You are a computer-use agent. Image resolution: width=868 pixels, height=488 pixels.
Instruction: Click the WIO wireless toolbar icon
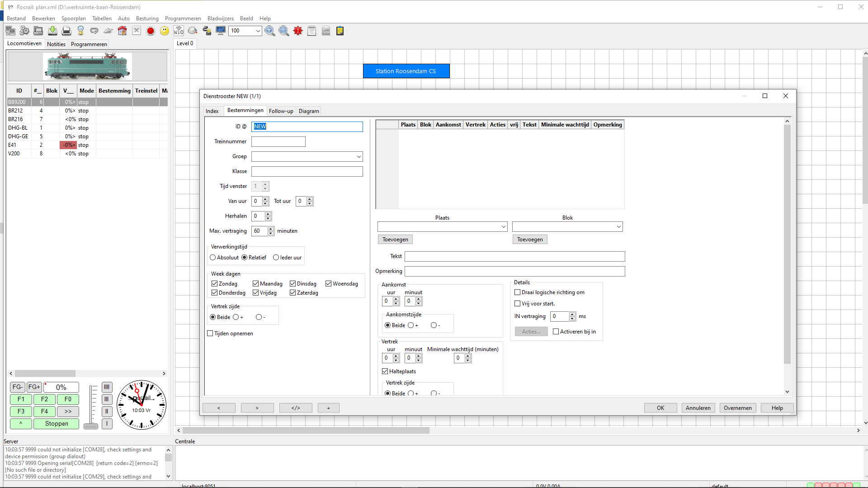(x=179, y=31)
